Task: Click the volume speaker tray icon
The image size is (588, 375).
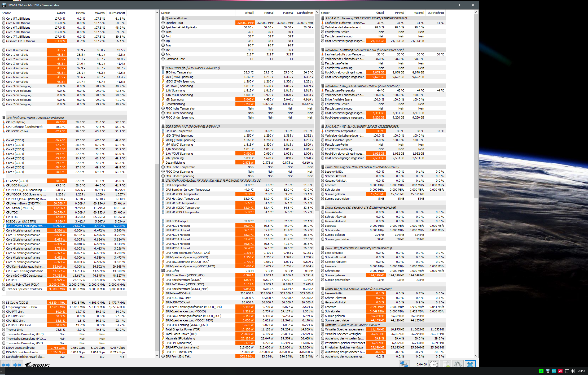Action: pos(573,371)
